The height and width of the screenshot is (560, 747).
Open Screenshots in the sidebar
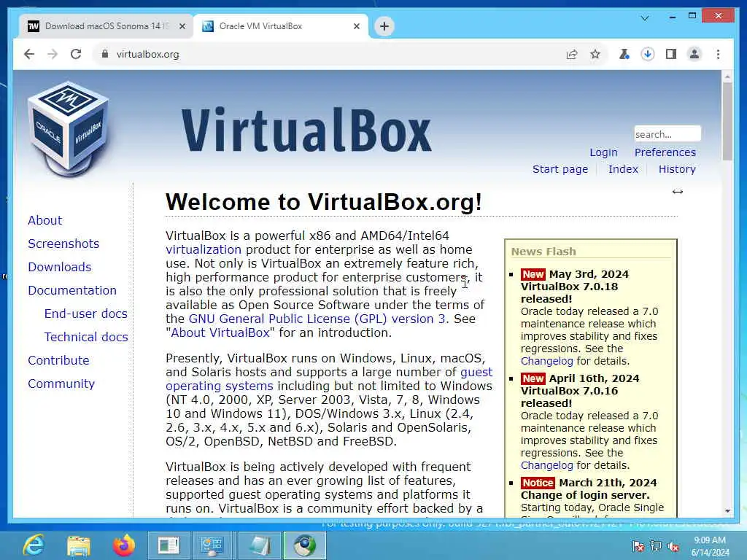click(x=63, y=244)
